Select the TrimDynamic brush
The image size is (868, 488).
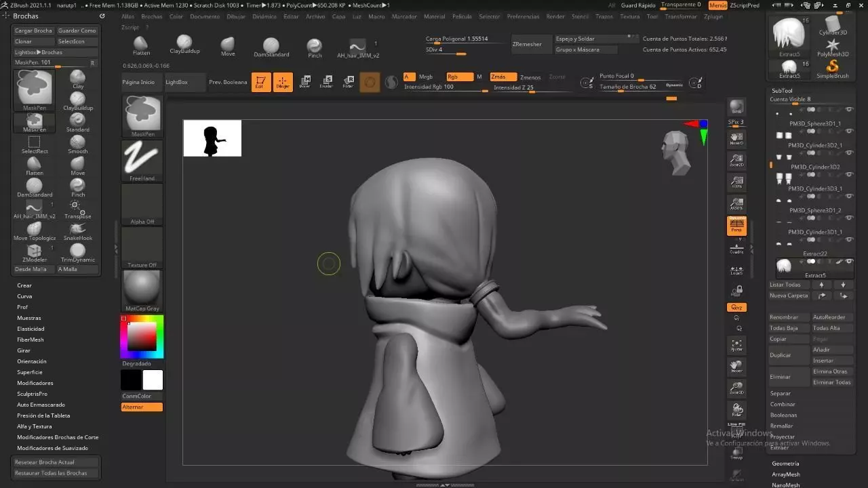78,253
